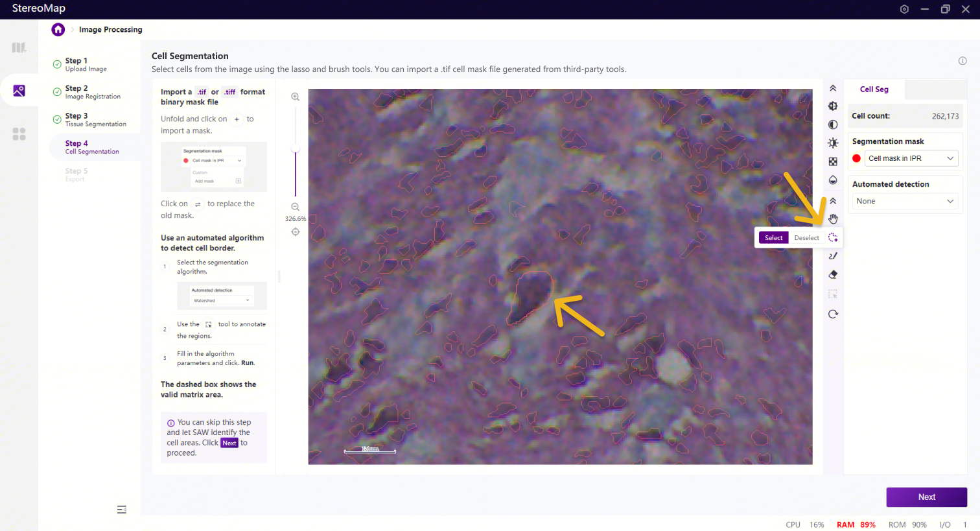Zoom out of the tissue image
This screenshot has height=531, width=980.
click(x=295, y=207)
